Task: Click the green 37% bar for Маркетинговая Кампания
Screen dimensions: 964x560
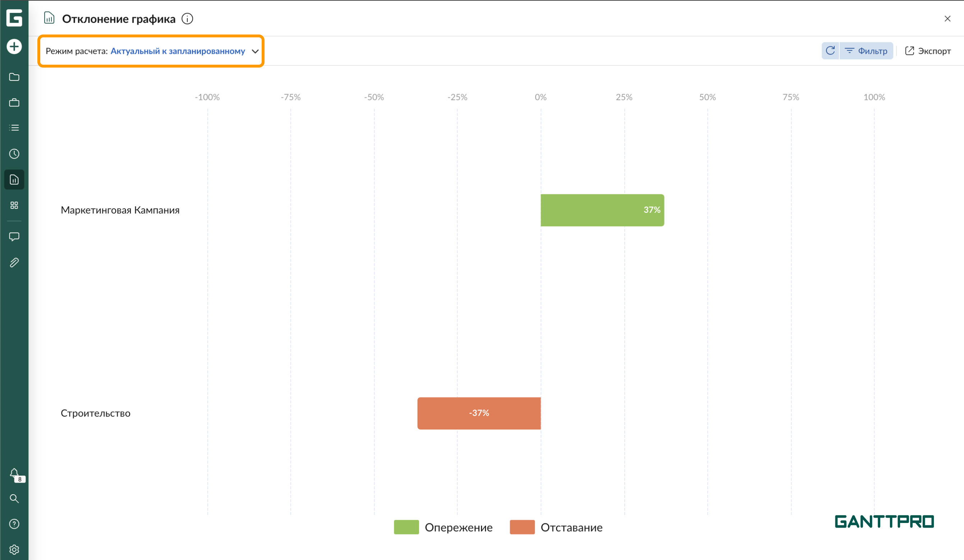Action: pos(602,210)
